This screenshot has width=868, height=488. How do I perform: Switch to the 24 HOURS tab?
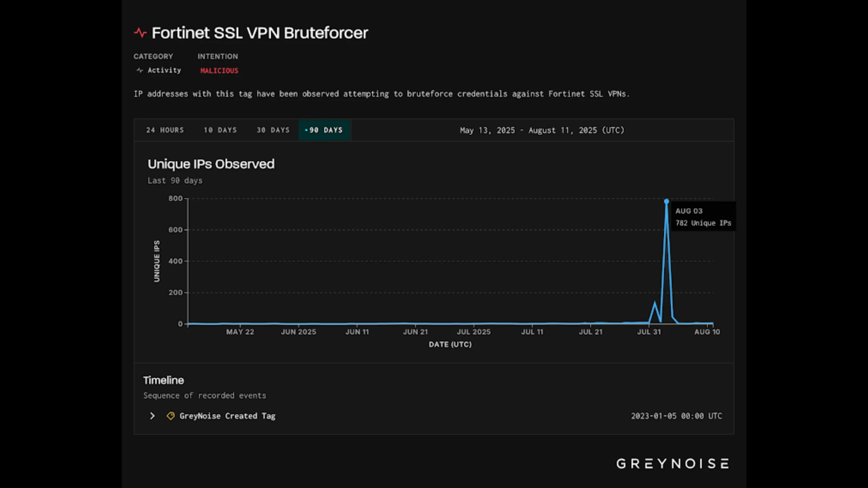[165, 130]
